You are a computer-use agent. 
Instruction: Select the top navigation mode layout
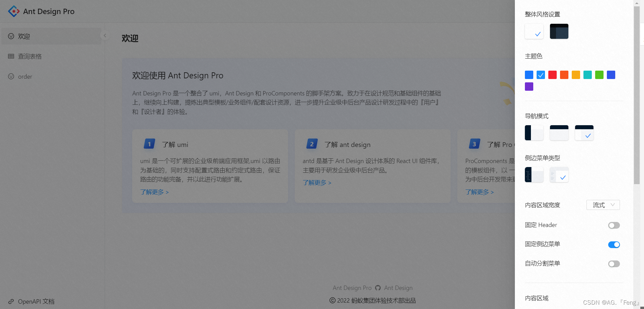(559, 133)
